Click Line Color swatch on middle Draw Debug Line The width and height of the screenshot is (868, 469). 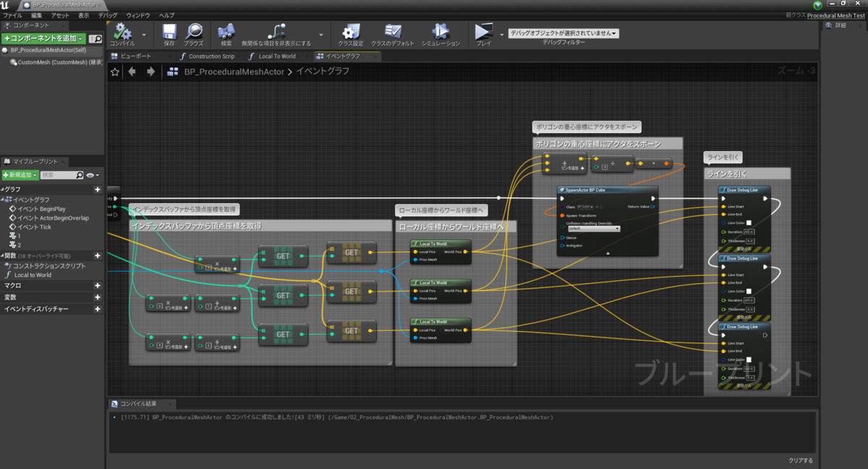749,291
